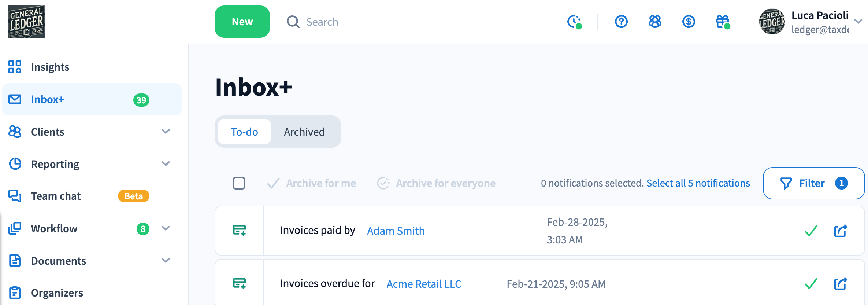Open the help question mark icon
The image size is (868, 305).
pyautogui.click(x=621, y=22)
